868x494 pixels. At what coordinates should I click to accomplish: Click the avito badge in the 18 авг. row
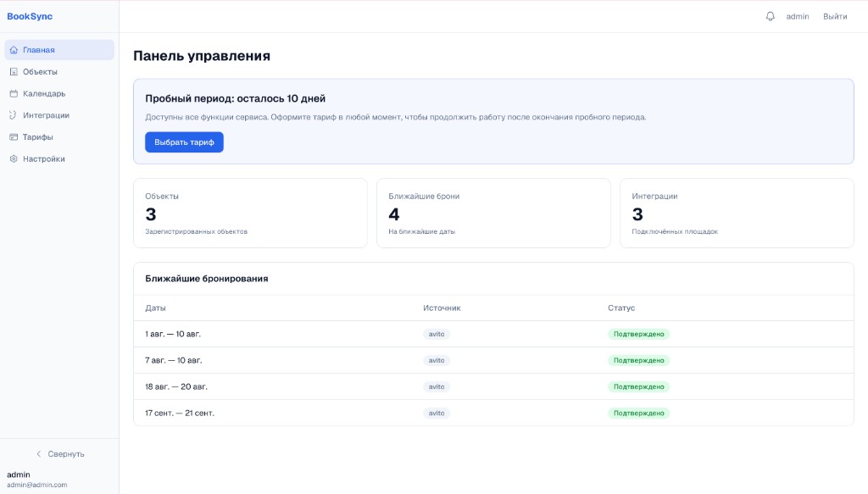click(437, 386)
